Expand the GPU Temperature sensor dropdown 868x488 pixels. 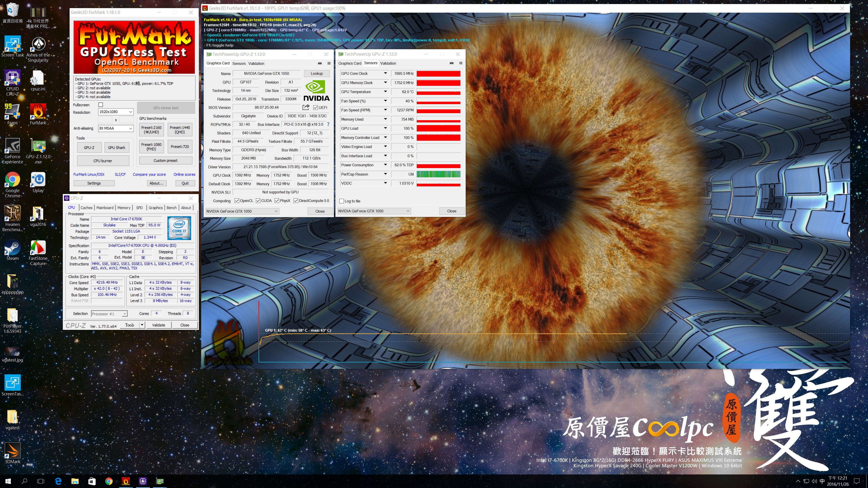pos(385,91)
